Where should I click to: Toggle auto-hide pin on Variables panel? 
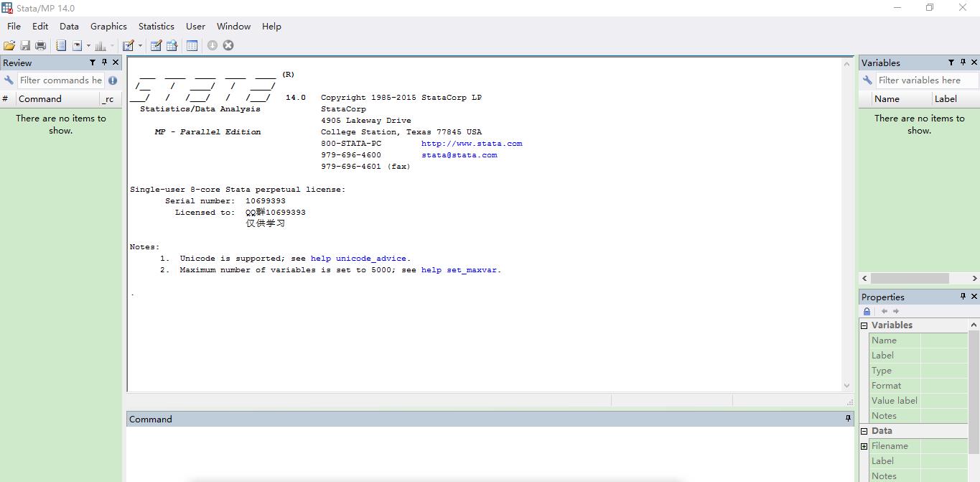[963, 62]
